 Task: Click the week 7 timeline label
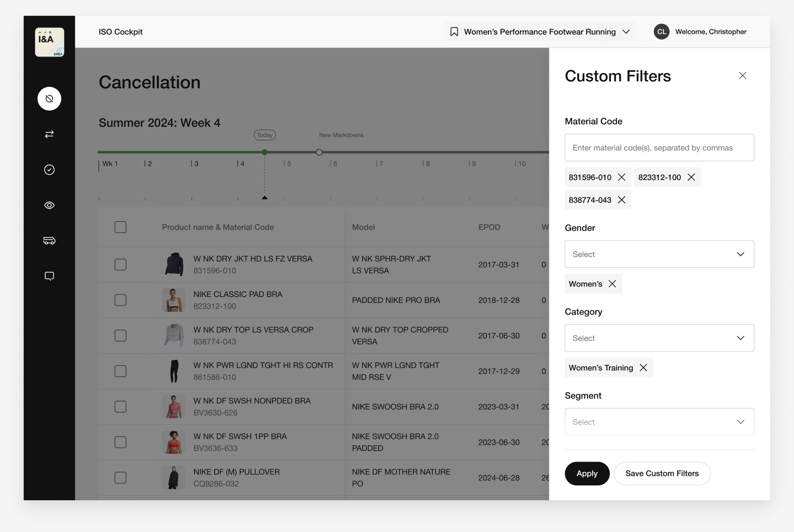coord(381,164)
